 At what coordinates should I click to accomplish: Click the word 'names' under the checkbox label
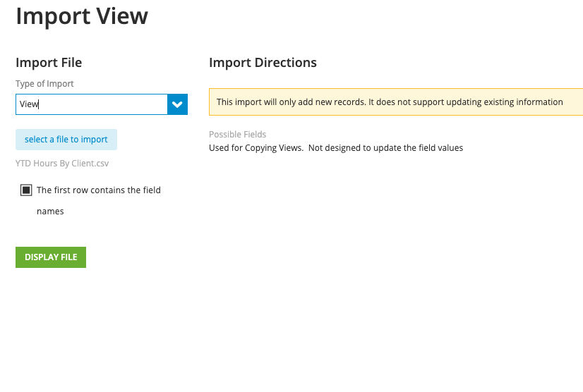pos(50,212)
